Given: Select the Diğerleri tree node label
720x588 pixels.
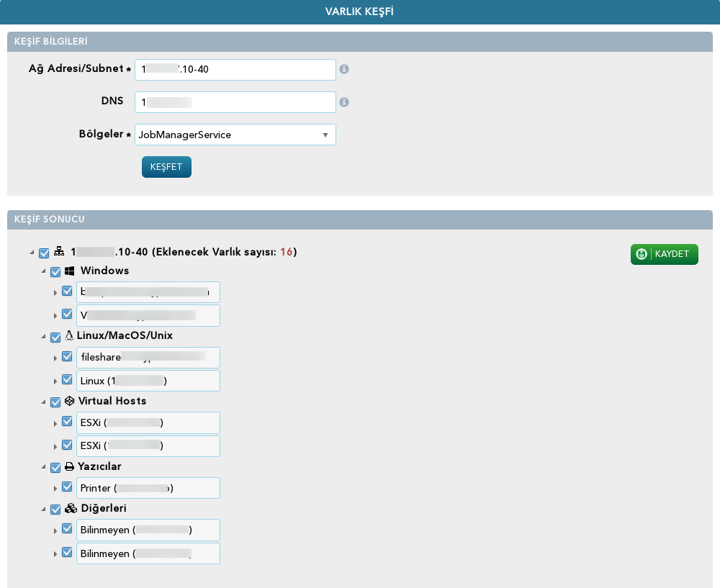Looking at the screenshot, I should [x=103, y=508].
